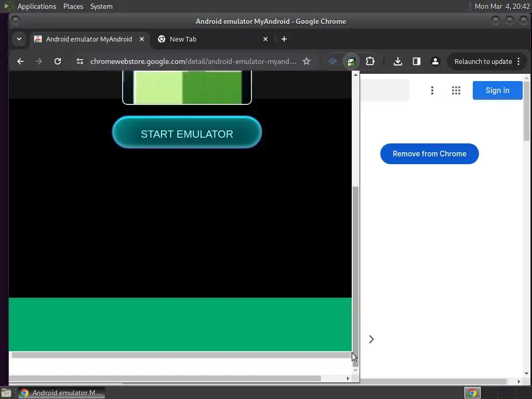Close the Android emulator MyAndroid tab

pos(142,39)
